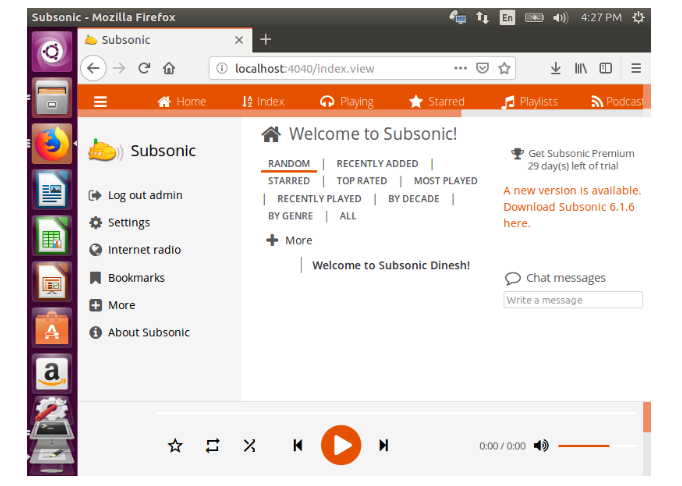The image size is (682, 486).
Task: Open Playlists in navigation bar
Action: click(529, 102)
